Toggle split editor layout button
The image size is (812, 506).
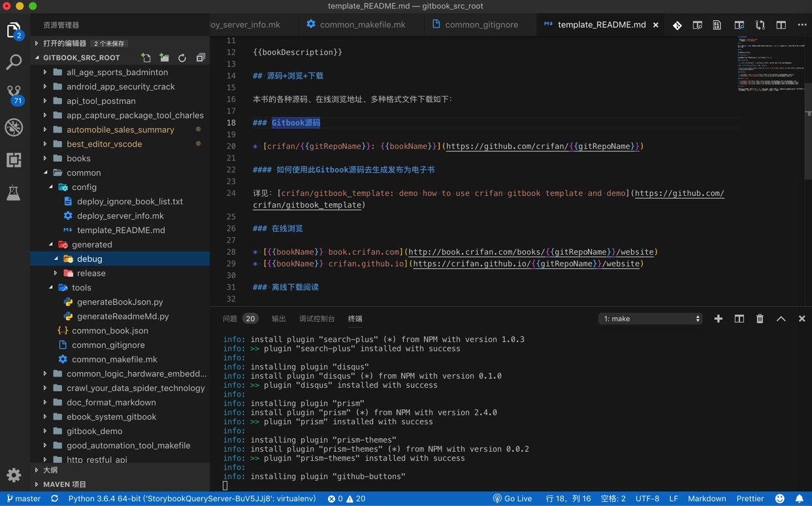[x=781, y=25]
